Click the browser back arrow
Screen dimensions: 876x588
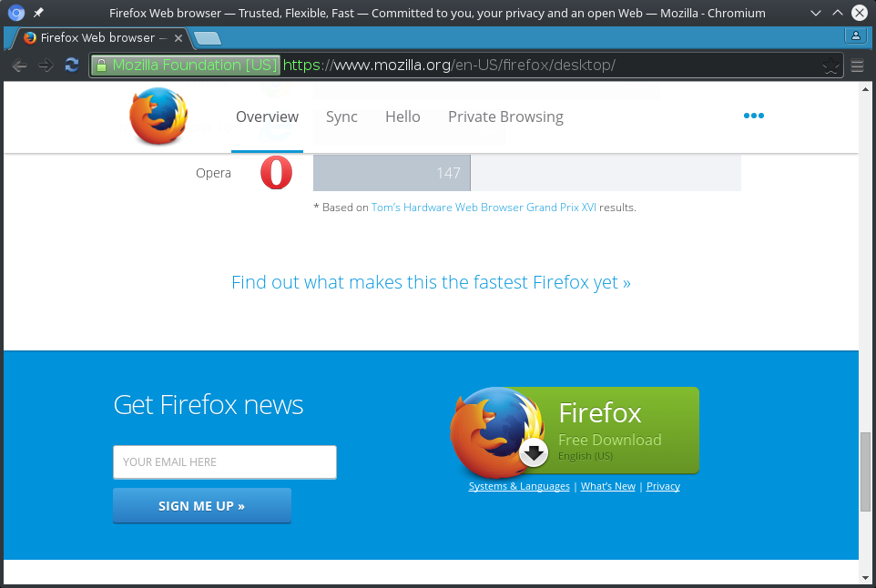click(19, 66)
